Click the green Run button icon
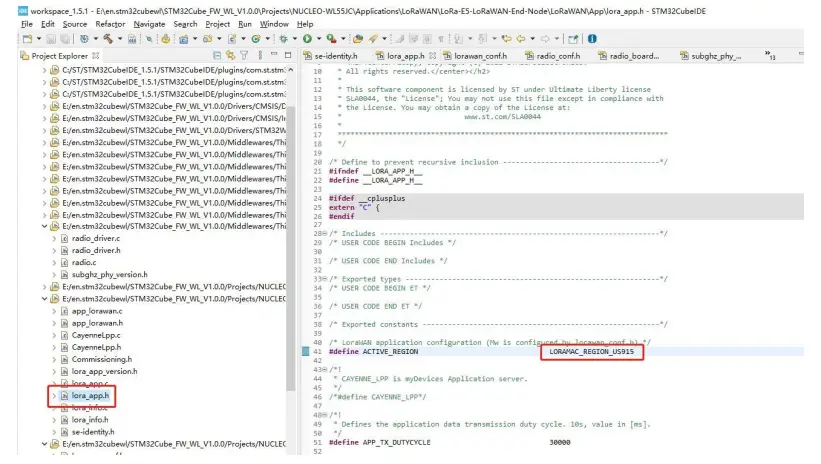 (x=308, y=38)
